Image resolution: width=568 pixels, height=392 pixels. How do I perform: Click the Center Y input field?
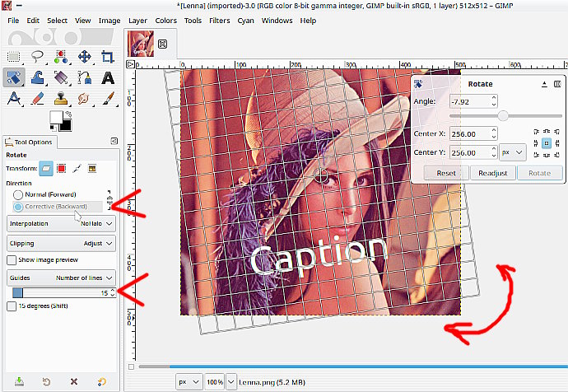click(x=470, y=152)
